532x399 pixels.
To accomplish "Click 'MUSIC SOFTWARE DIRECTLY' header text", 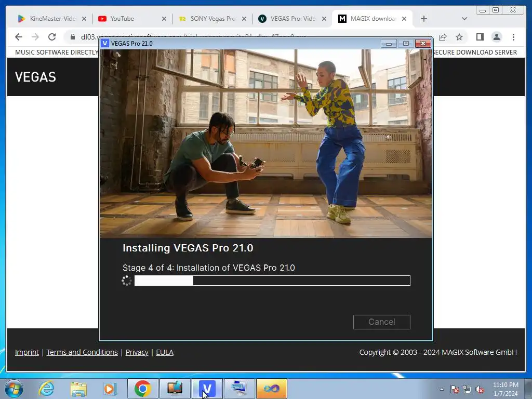I will (56, 52).
